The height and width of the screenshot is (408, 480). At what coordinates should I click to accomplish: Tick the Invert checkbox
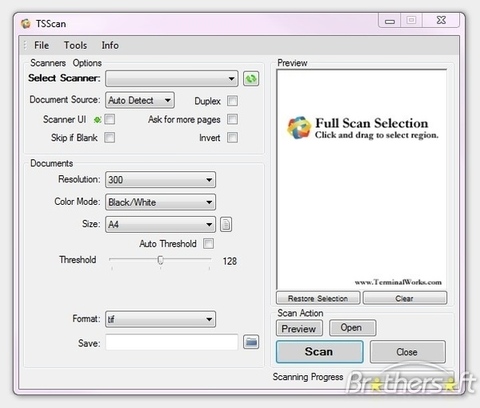[x=232, y=137]
